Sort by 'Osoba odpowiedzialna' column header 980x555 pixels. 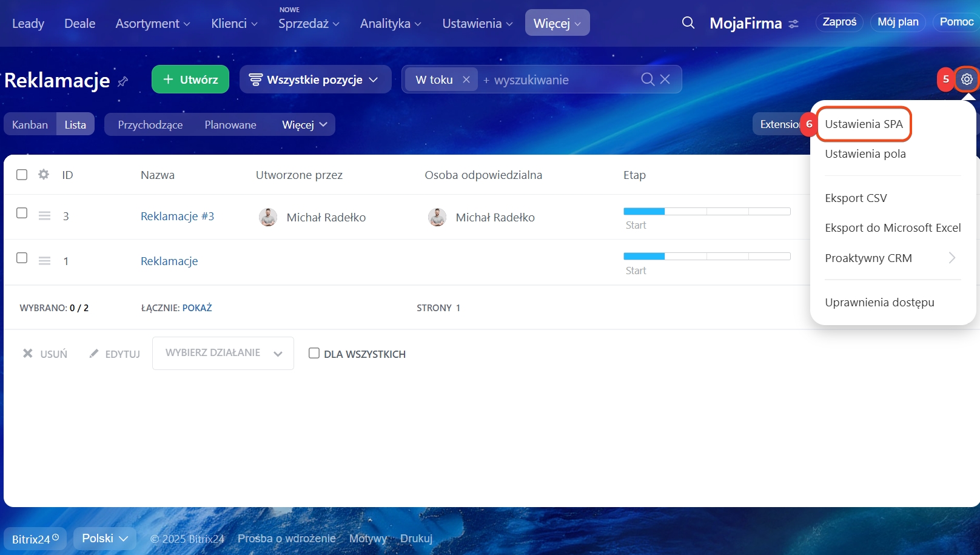pyautogui.click(x=483, y=175)
